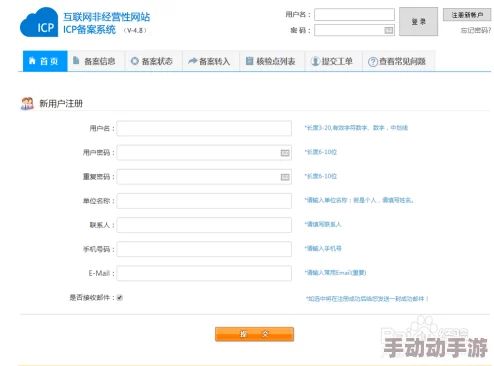Click the question mark icon beside 查看常见问题
Image resolution: width=494 pixels, height=366 pixels.
click(x=373, y=62)
